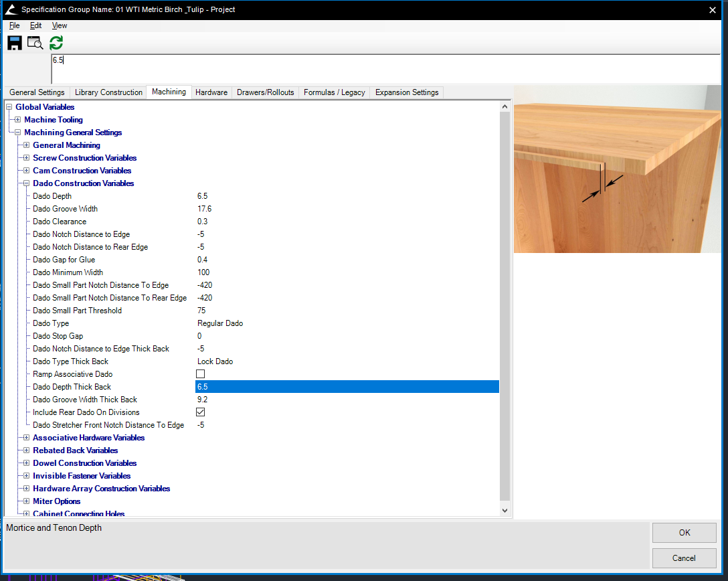Select Dado Small Part Threshold value 75
Viewport: 728px width, 581px height.
click(x=201, y=310)
